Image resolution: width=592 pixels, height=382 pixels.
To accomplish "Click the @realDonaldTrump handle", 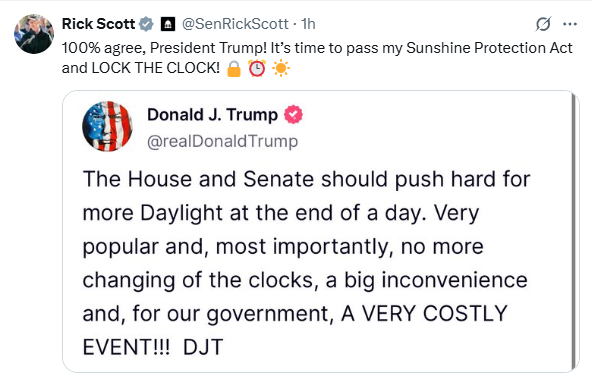I will [x=222, y=141].
